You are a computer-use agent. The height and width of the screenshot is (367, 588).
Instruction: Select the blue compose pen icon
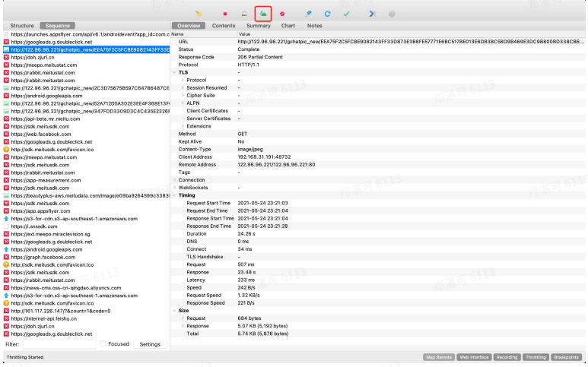(x=308, y=14)
